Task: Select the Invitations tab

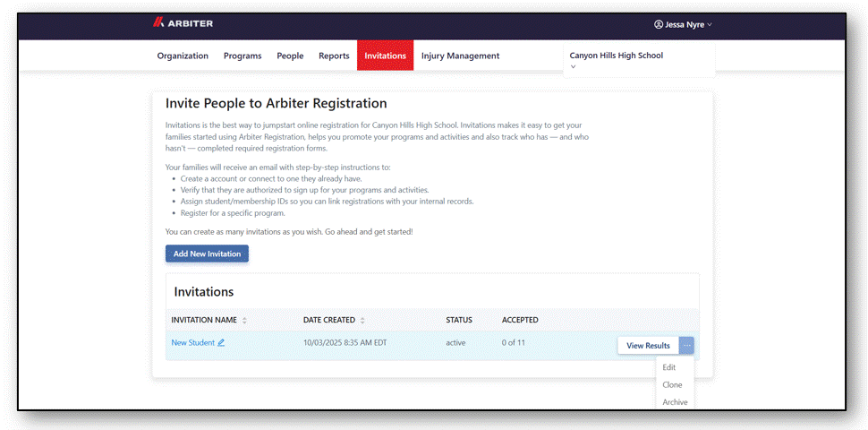Action: pyautogui.click(x=385, y=56)
